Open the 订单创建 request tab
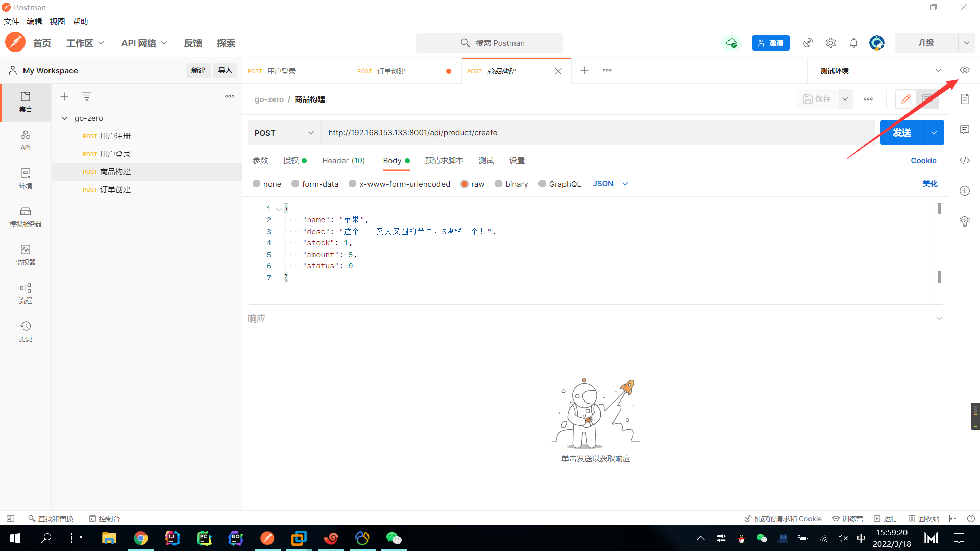The width and height of the screenshot is (980, 551). click(391, 71)
